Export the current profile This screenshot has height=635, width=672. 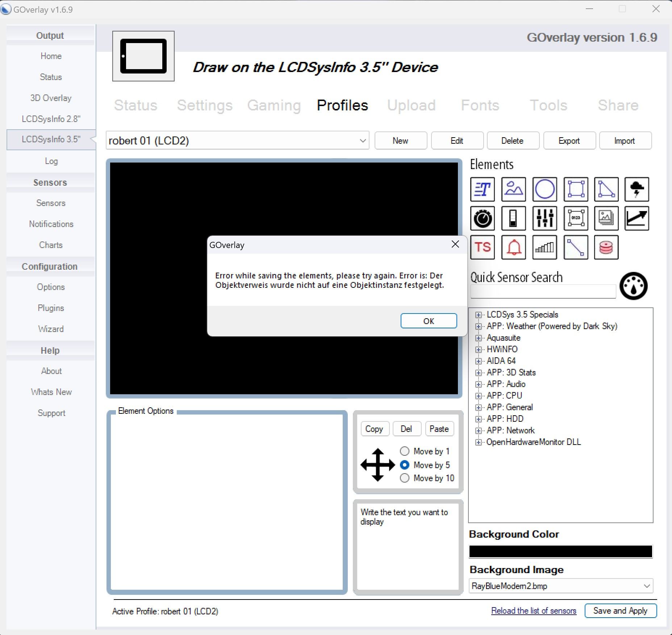[569, 140]
